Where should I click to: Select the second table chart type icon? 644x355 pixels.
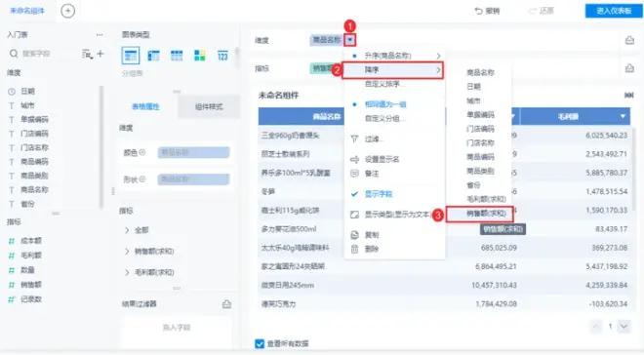tap(153, 56)
